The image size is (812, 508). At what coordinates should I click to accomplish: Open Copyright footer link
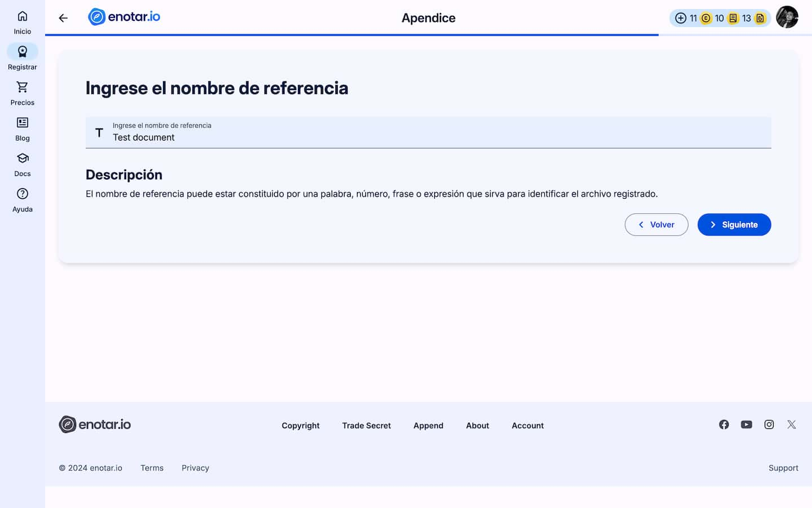pos(301,426)
